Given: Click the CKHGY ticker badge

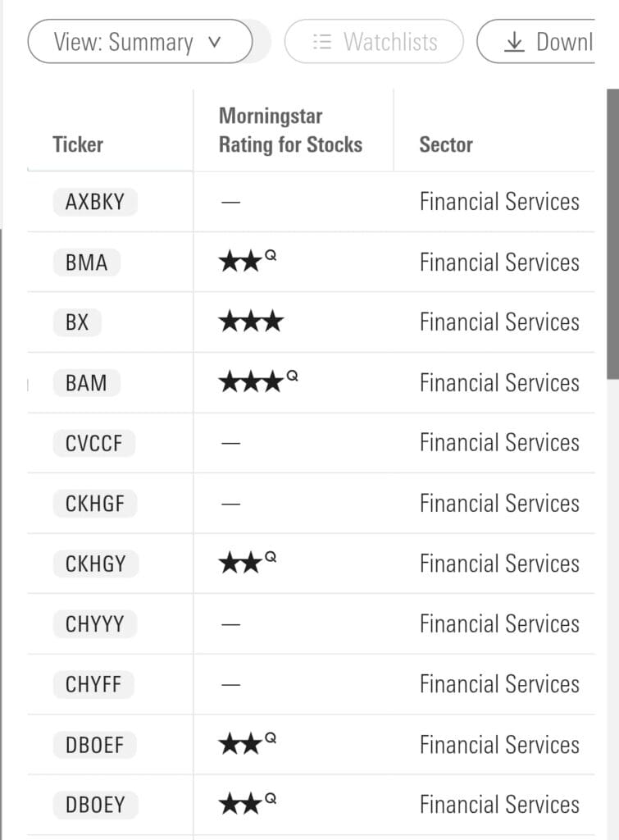Looking at the screenshot, I should coord(95,564).
